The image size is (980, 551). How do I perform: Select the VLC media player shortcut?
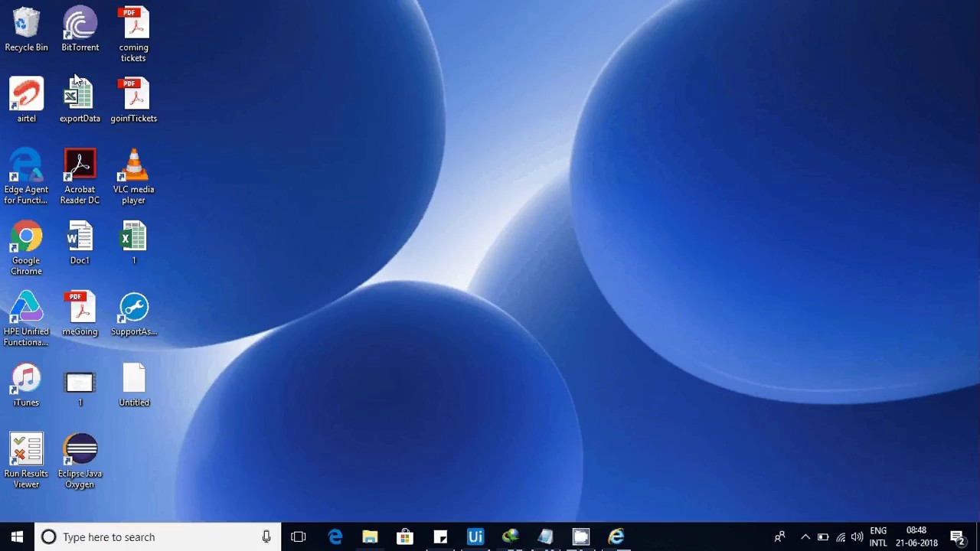133,177
